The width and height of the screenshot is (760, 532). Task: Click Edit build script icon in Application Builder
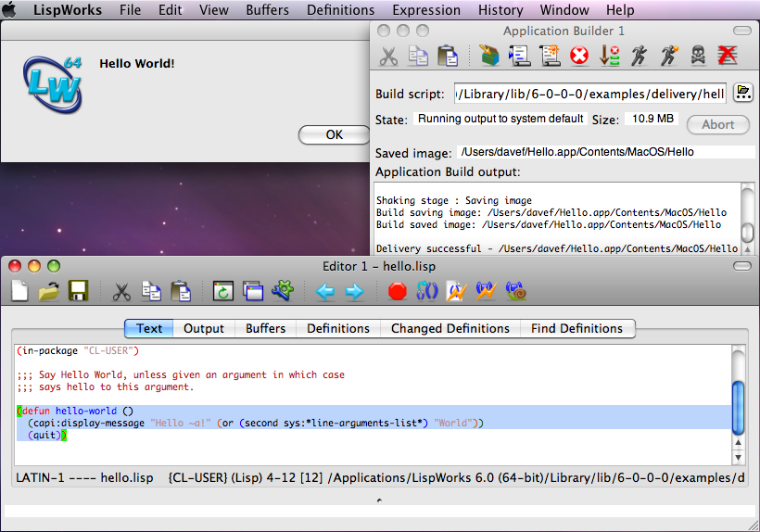click(x=520, y=56)
